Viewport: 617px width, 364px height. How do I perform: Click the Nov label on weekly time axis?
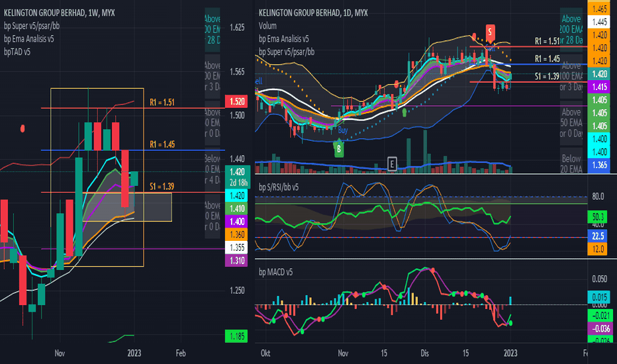(60, 353)
